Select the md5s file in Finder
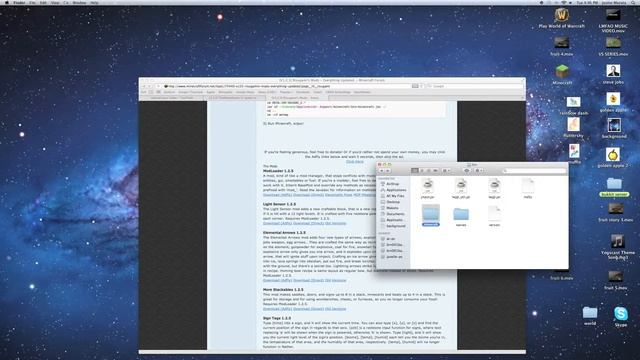The width and height of the screenshot is (640, 360). (528, 186)
